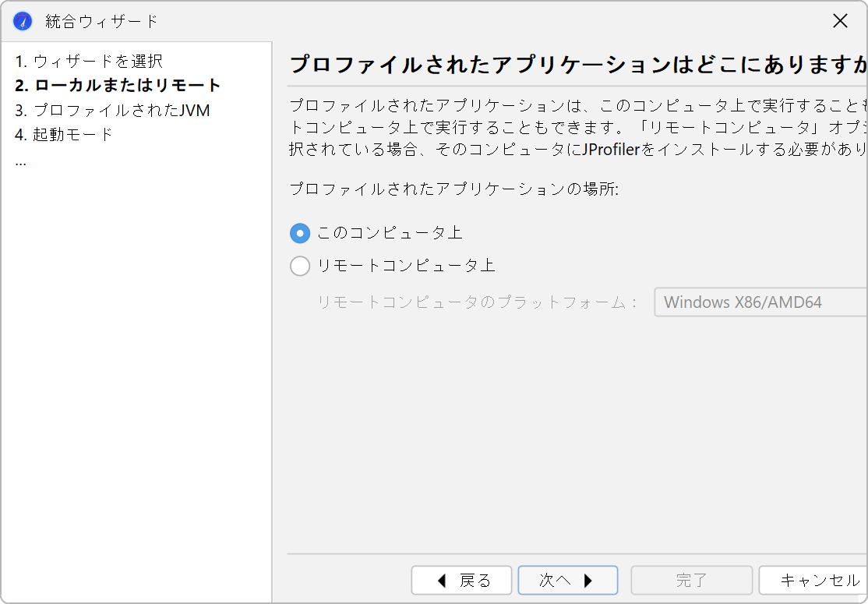868x604 pixels.
Task: Click the プロファイルされたアプリケーションの場所 label
Action: click(454, 189)
